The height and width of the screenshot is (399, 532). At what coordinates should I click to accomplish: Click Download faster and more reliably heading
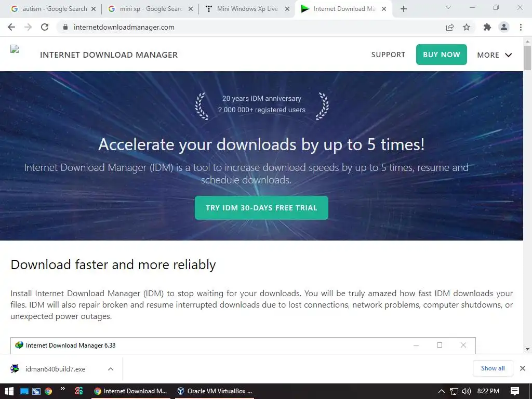(113, 264)
